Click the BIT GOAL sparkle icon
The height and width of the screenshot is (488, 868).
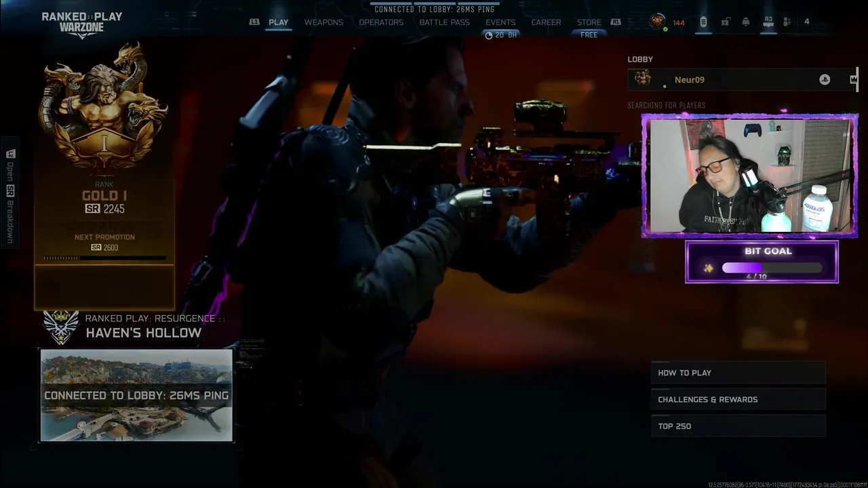(708, 268)
